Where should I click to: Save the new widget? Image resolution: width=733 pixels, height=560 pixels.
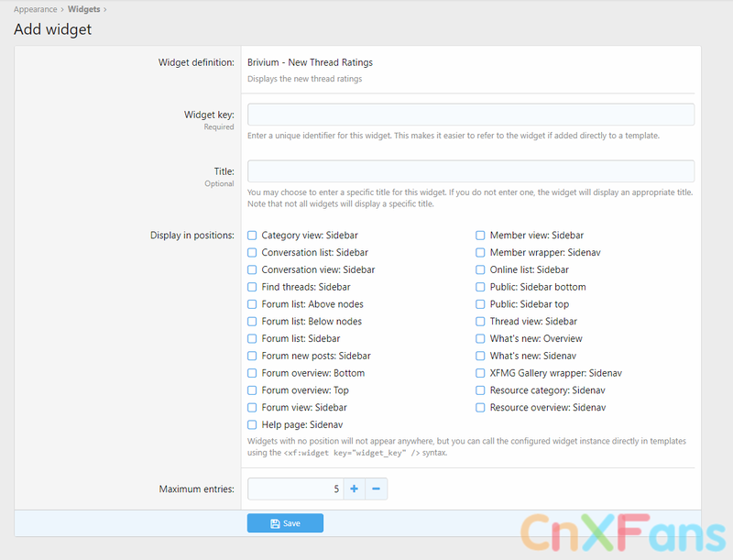click(285, 523)
